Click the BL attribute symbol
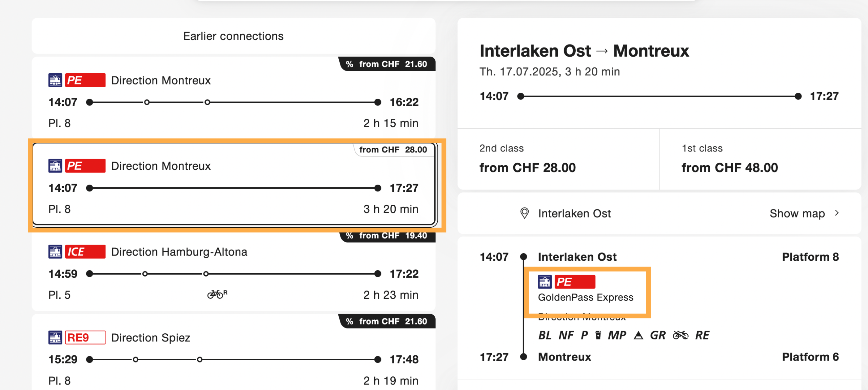Screen dimensions: 868x390 pos(545,335)
